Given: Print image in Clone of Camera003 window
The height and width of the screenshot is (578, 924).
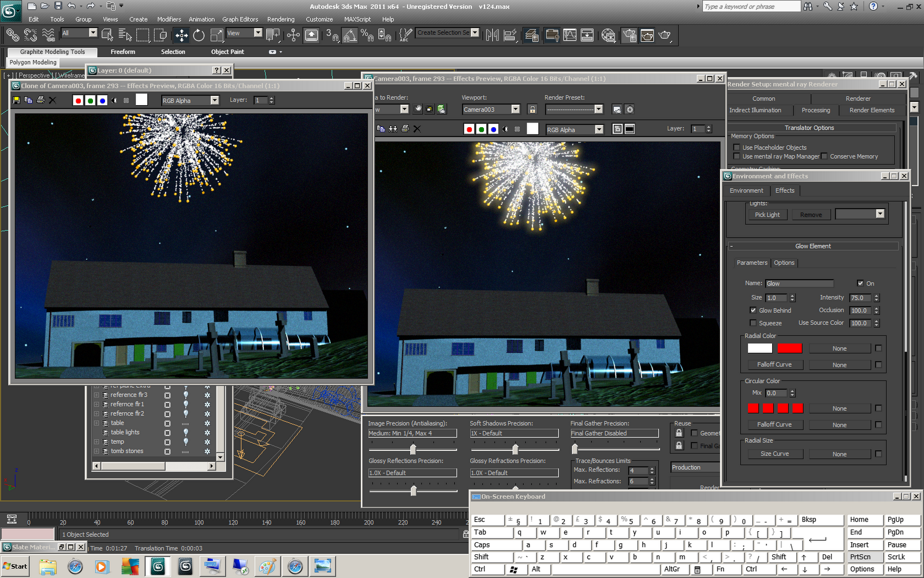Looking at the screenshot, I should (x=40, y=100).
